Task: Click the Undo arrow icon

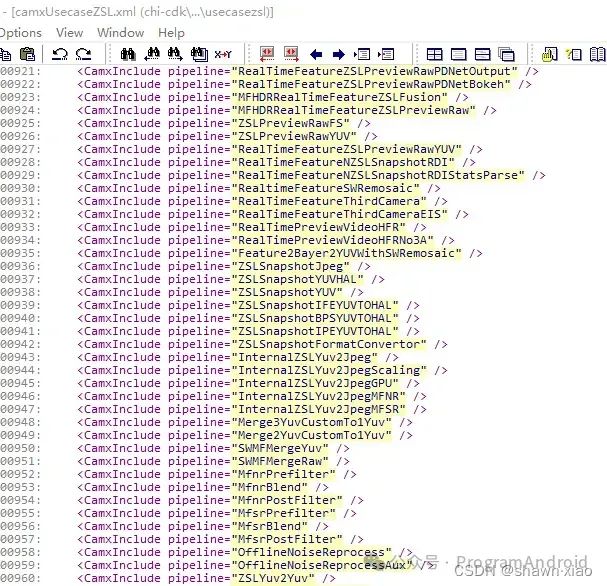Action: click(60, 54)
